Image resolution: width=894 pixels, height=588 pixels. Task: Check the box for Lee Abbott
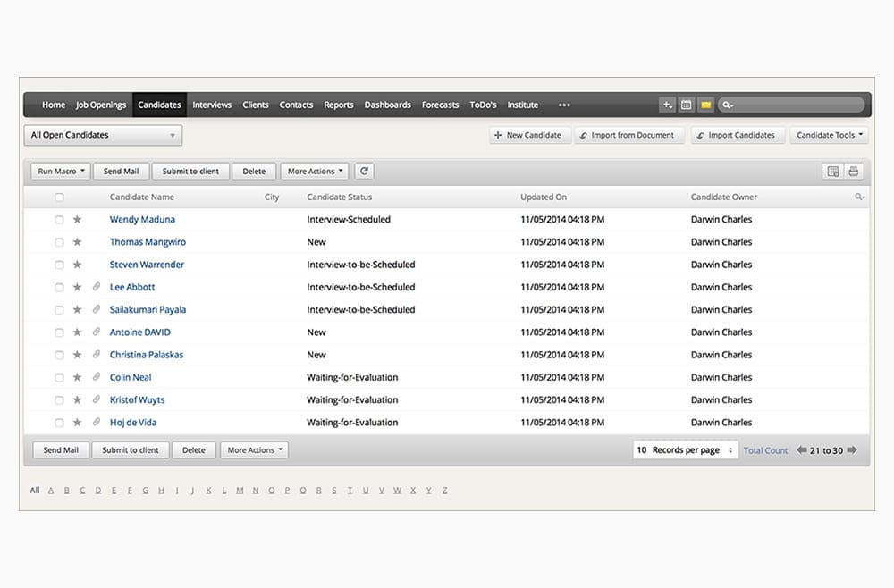(x=59, y=287)
